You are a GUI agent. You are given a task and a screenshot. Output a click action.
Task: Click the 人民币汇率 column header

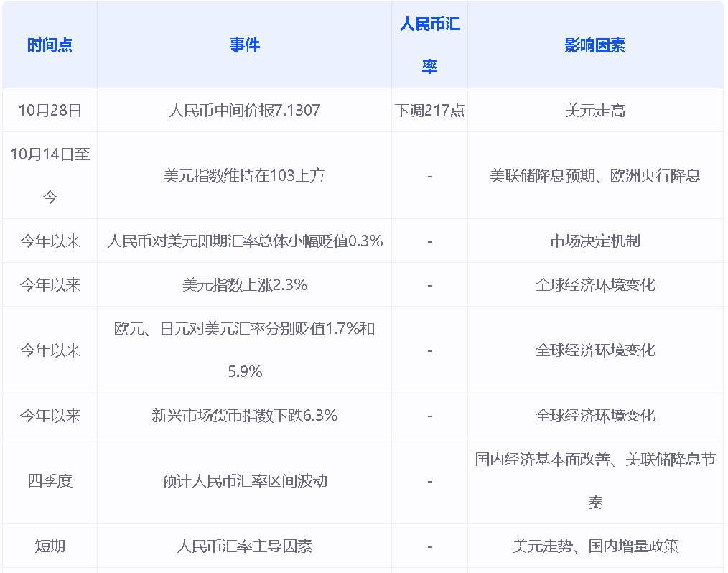point(429,45)
